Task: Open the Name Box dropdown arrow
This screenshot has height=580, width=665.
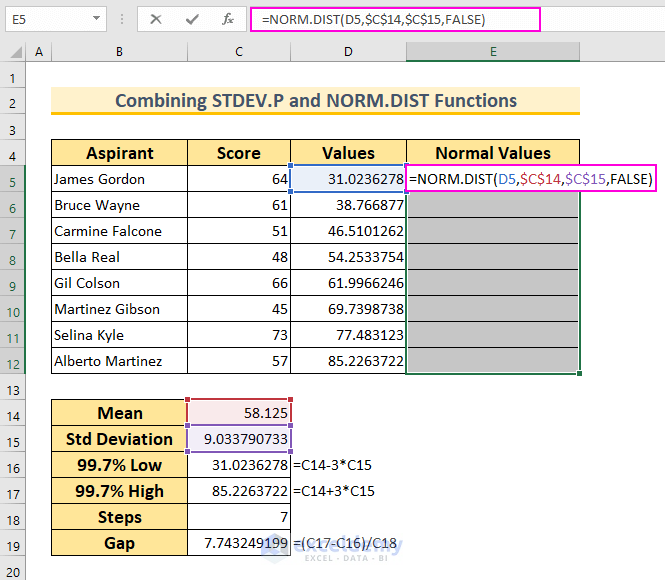Action: tap(94, 18)
